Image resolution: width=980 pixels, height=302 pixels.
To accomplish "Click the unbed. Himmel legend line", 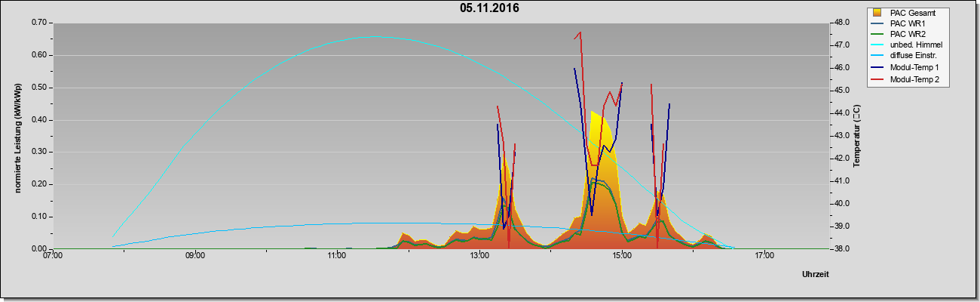I will [878, 45].
